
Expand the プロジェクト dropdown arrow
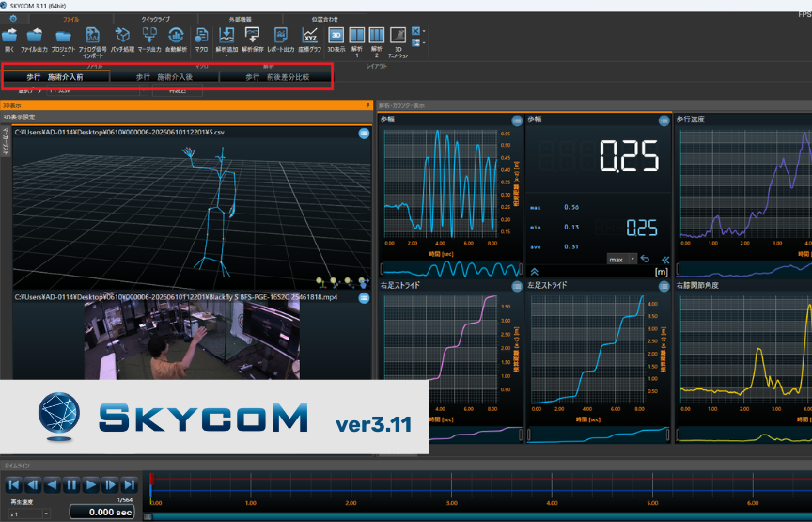(63, 55)
